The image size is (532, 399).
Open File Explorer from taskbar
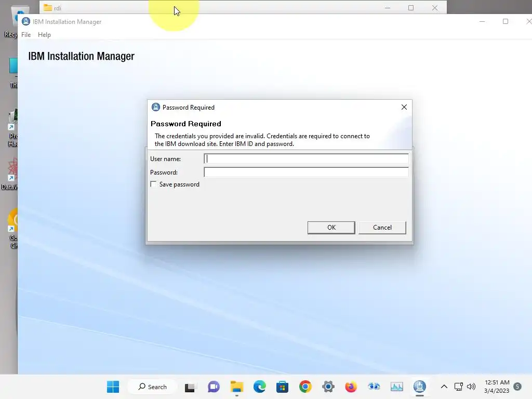(x=236, y=387)
